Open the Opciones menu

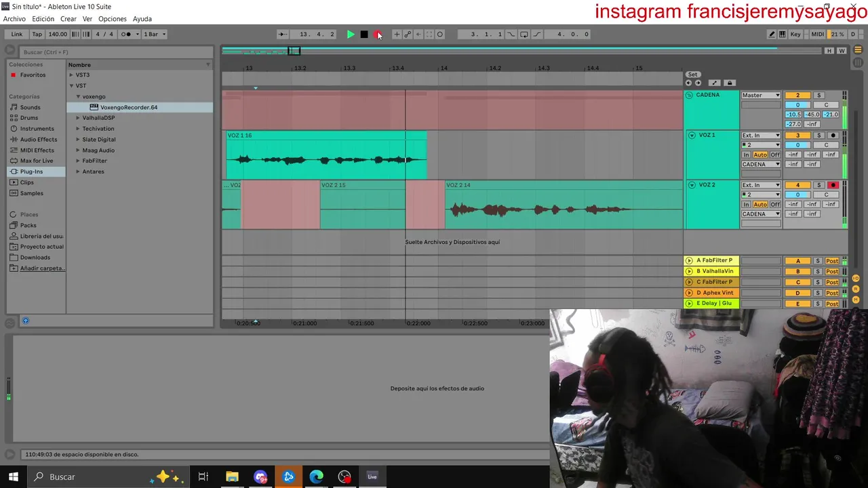click(113, 19)
